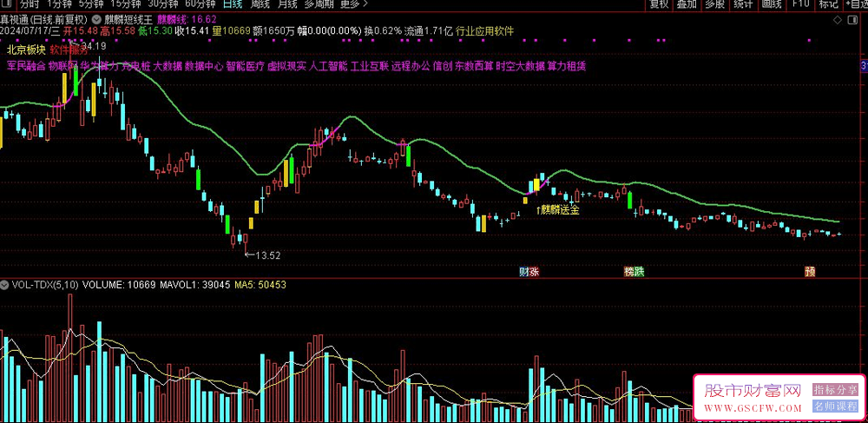Open the 时空大数据 concept tag
This screenshot has height=423, width=868.
[x=520, y=66]
